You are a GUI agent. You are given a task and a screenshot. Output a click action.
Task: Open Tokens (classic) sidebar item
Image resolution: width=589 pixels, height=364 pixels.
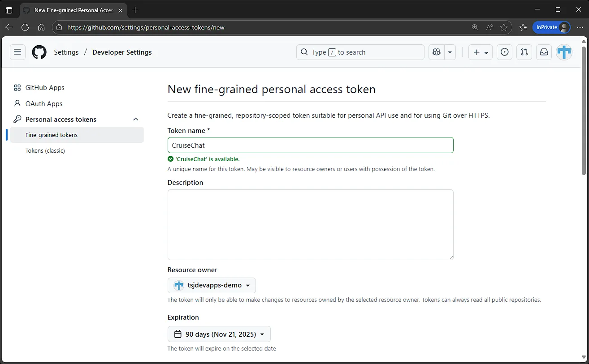coord(45,150)
